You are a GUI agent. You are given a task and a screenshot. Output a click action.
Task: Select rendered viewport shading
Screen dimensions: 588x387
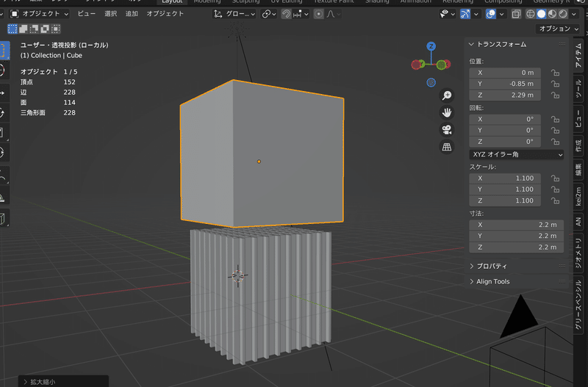(x=563, y=14)
